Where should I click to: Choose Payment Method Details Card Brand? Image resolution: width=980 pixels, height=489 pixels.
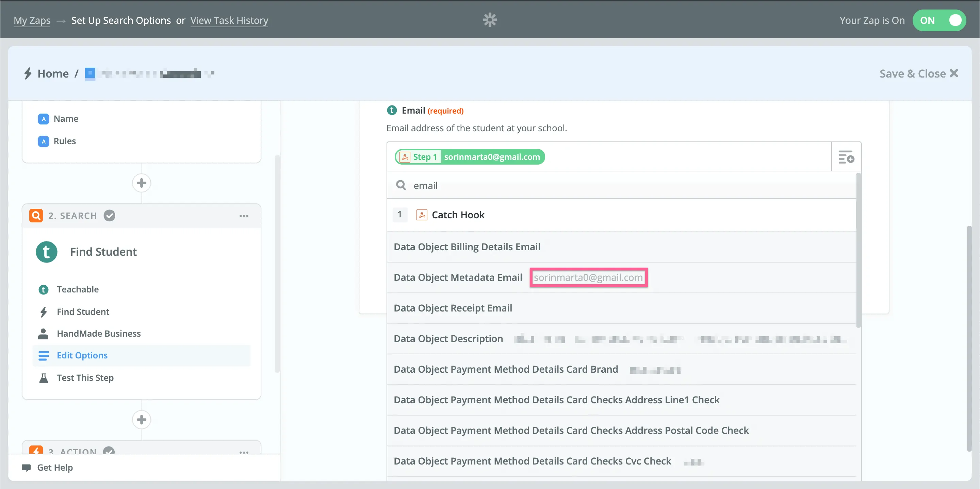tap(621, 369)
